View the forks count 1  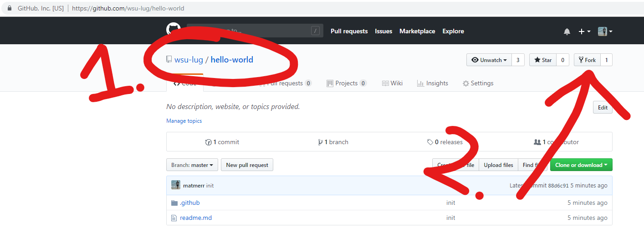(606, 60)
